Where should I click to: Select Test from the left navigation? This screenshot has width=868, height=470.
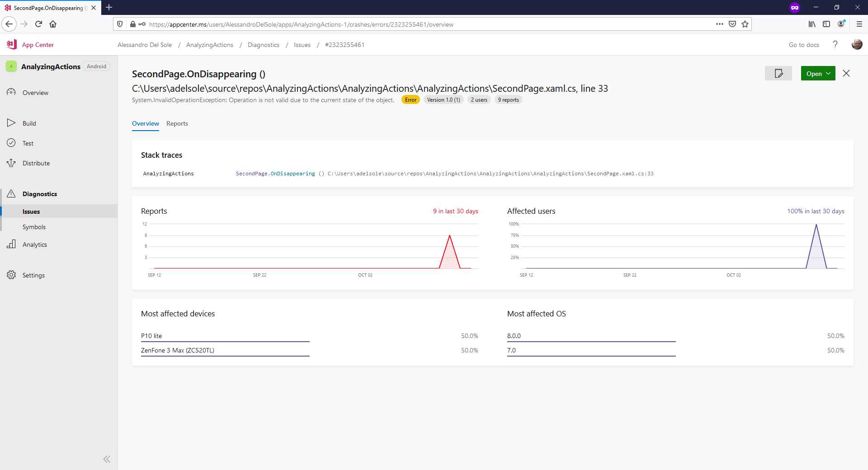pyautogui.click(x=27, y=143)
